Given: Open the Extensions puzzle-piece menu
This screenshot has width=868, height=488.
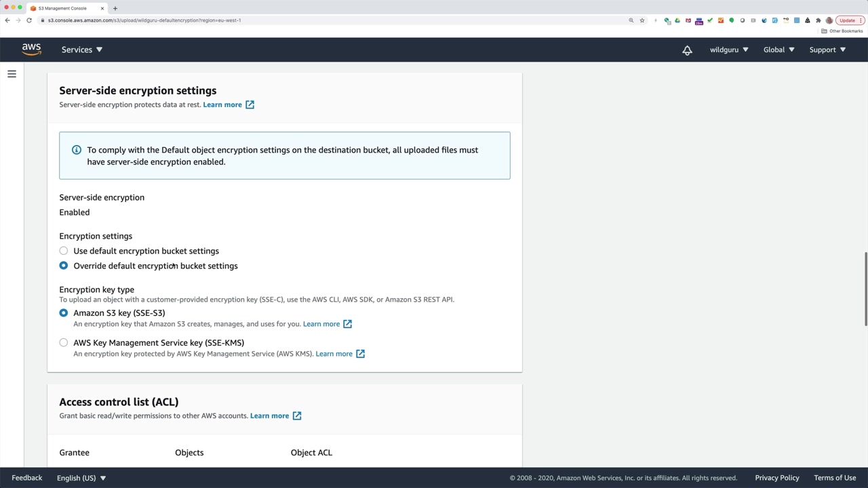Looking at the screenshot, I should 818,20.
